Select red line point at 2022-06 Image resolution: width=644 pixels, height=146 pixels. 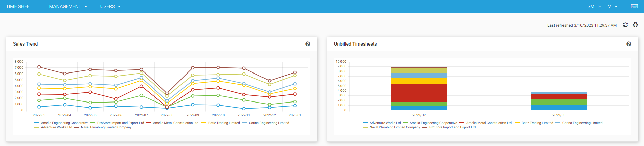(x=116, y=99)
